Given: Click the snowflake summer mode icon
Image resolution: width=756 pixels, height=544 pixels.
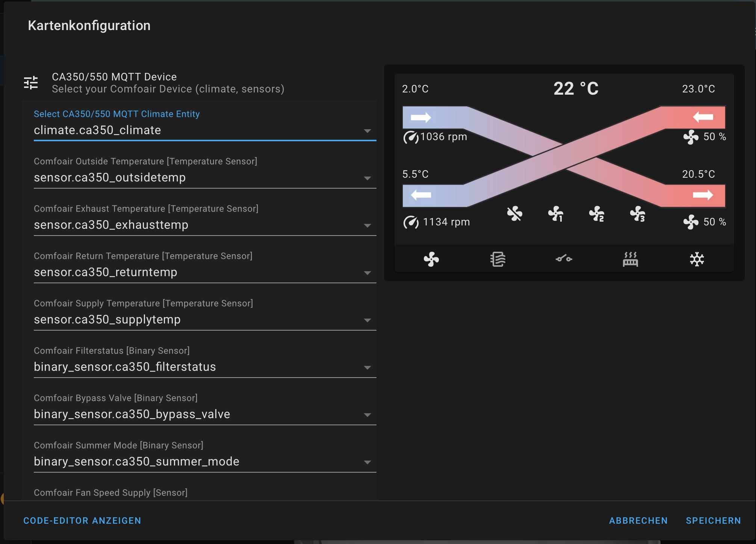Looking at the screenshot, I should pyautogui.click(x=697, y=259).
